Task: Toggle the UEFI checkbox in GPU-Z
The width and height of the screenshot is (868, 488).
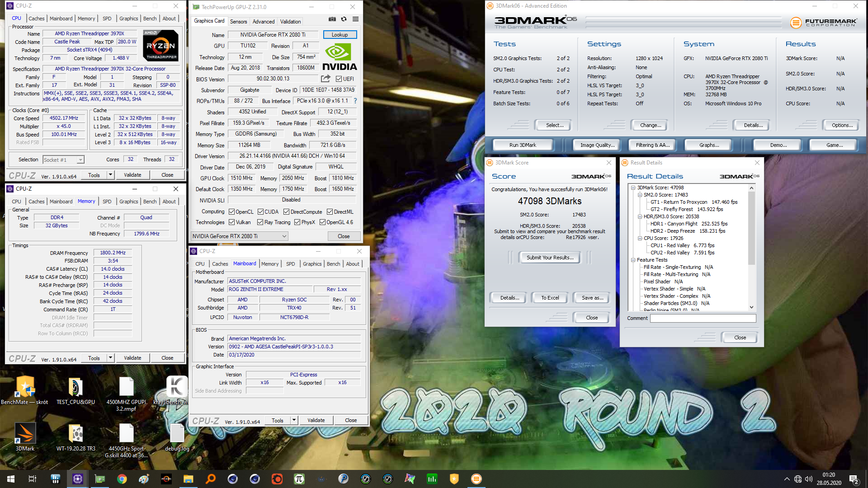Action: pos(339,79)
